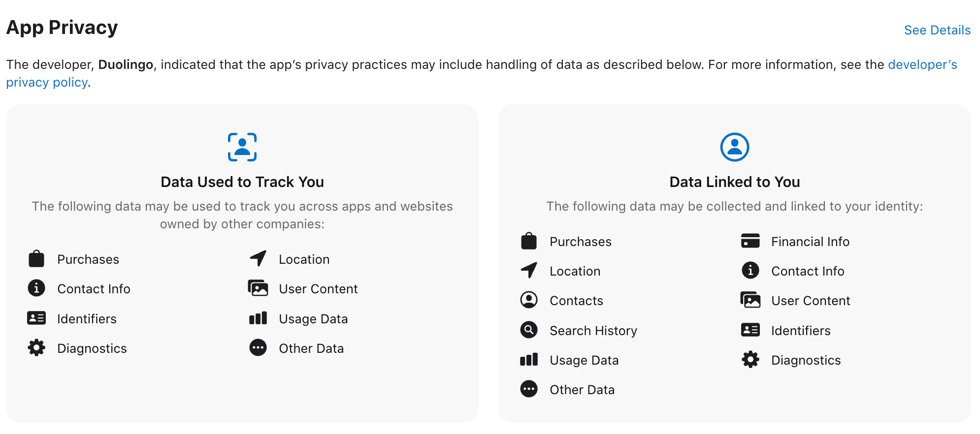Screen dimensions: 980x434
Task: Click the Other Data ellipsis icon in the tracking section
Action: click(x=258, y=348)
